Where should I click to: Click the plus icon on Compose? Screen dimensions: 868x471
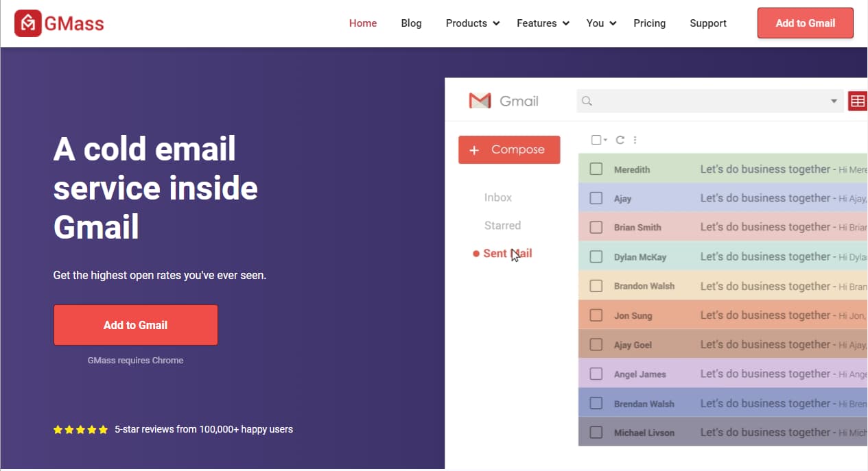[x=474, y=150]
